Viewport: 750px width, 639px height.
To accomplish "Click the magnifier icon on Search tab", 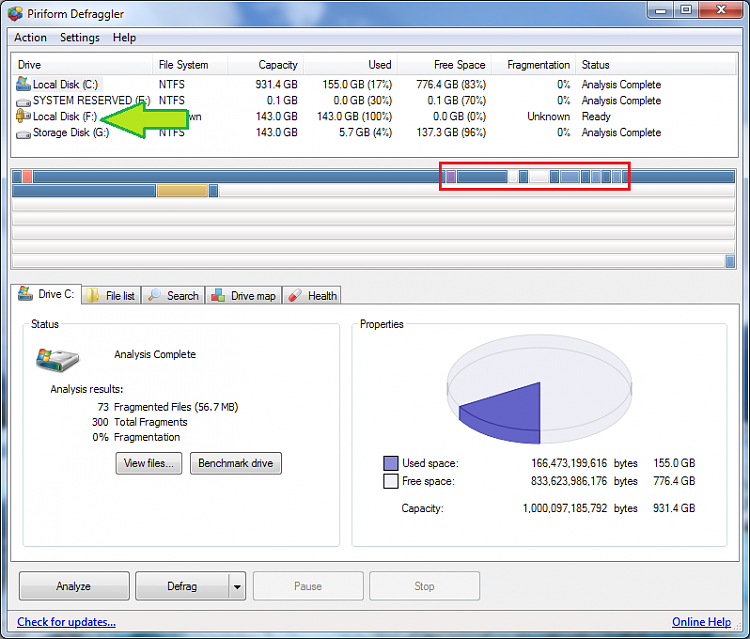I will point(154,295).
